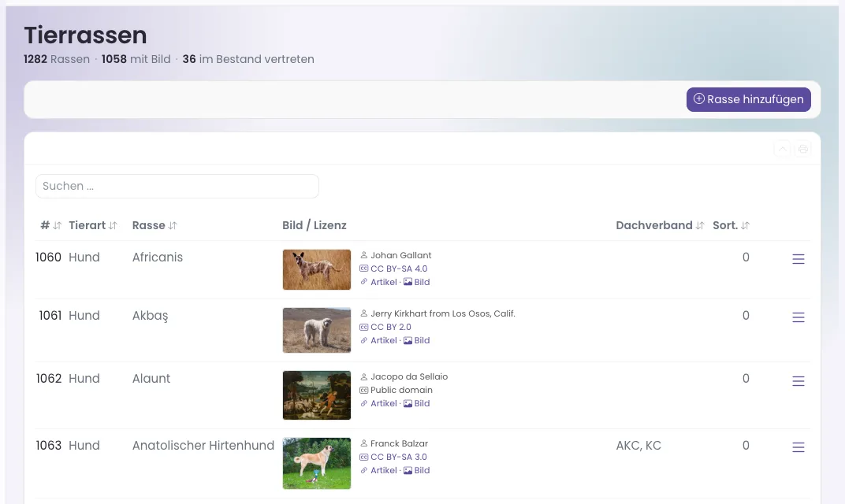Image resolution: width=845 pixels, height=504 pixels.
Task: Click the author name Johan Gallant
Action: click(x=401, y=255)
